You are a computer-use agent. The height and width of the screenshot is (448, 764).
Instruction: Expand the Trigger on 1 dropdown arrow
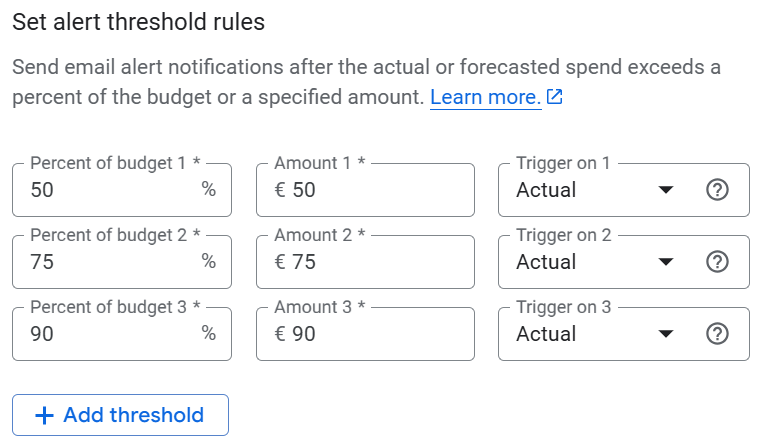point(666,190)
